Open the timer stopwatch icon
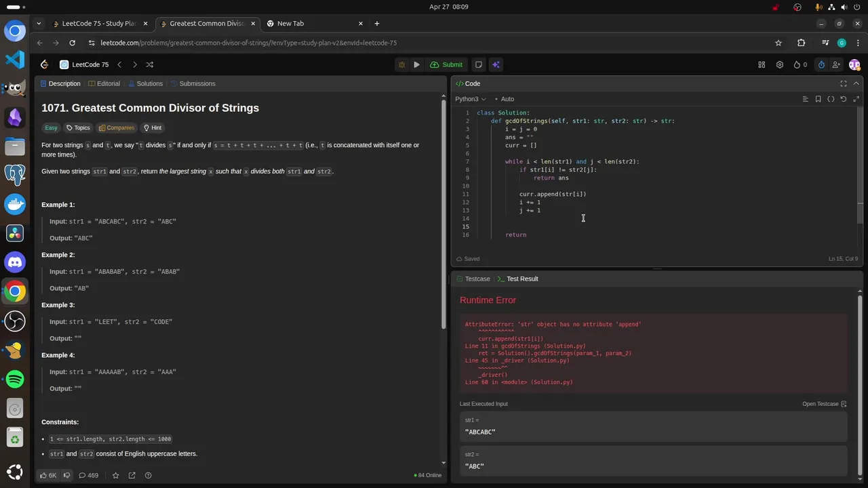Image resolution: width=868 pixels, height=488 pixels. [821, 64]
